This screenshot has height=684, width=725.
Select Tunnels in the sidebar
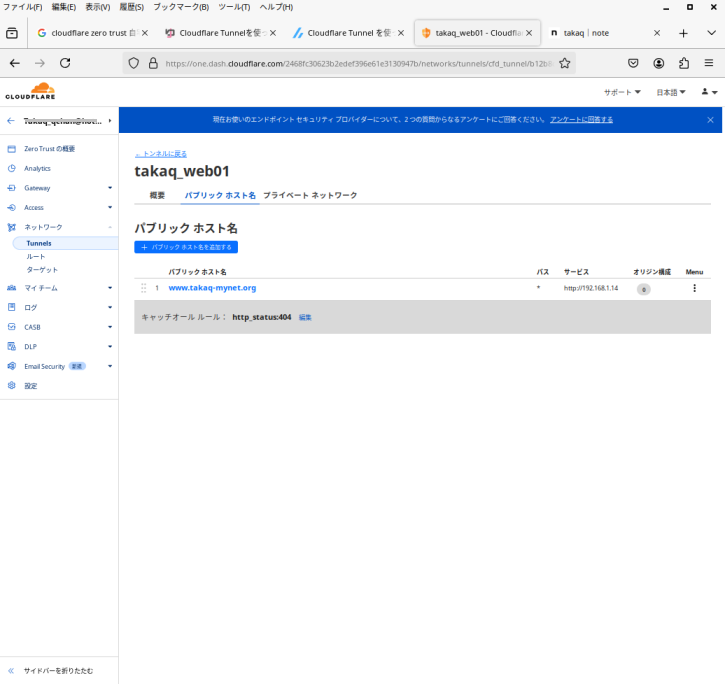tap(65, 243)
